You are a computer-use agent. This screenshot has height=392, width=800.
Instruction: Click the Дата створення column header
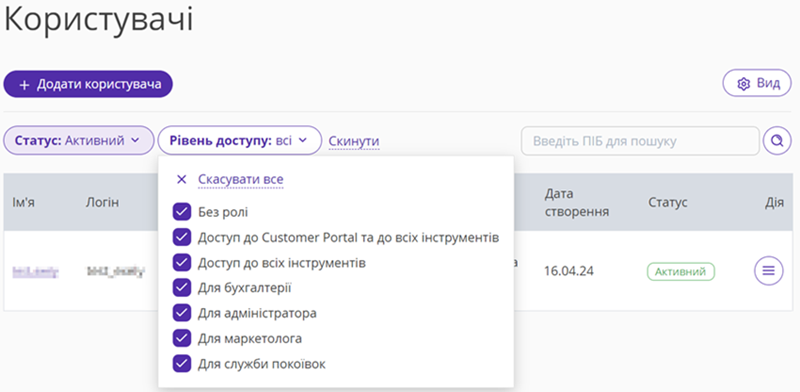pos(577,203)
